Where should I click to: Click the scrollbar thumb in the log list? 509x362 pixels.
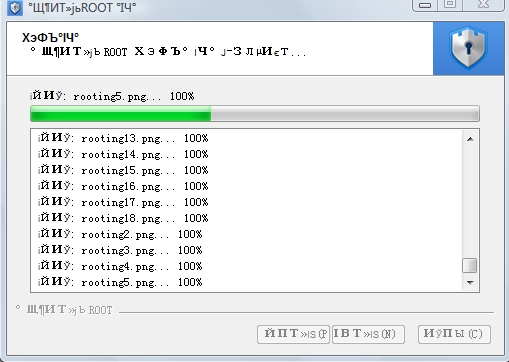(470, 266)
